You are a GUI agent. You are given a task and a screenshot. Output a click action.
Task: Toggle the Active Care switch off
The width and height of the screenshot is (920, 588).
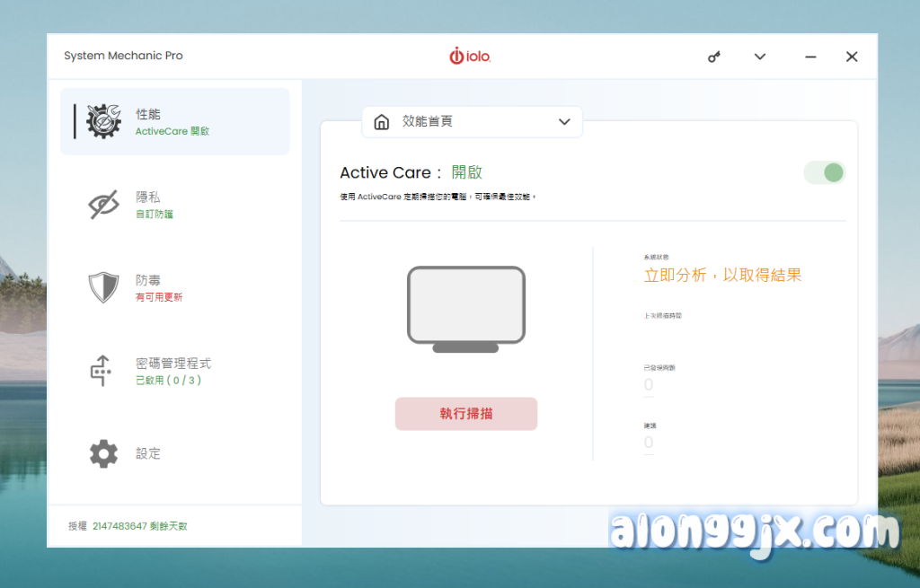[x=824, y=172]
